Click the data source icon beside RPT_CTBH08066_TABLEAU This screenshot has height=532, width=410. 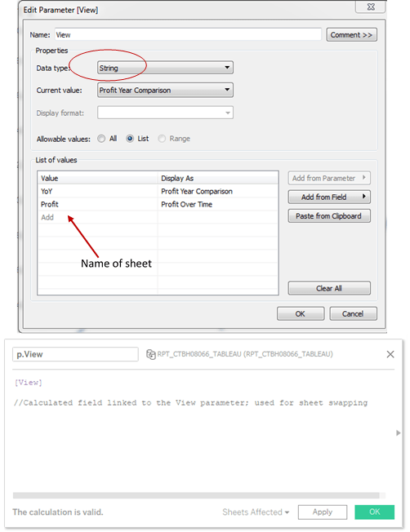(150, 354)
